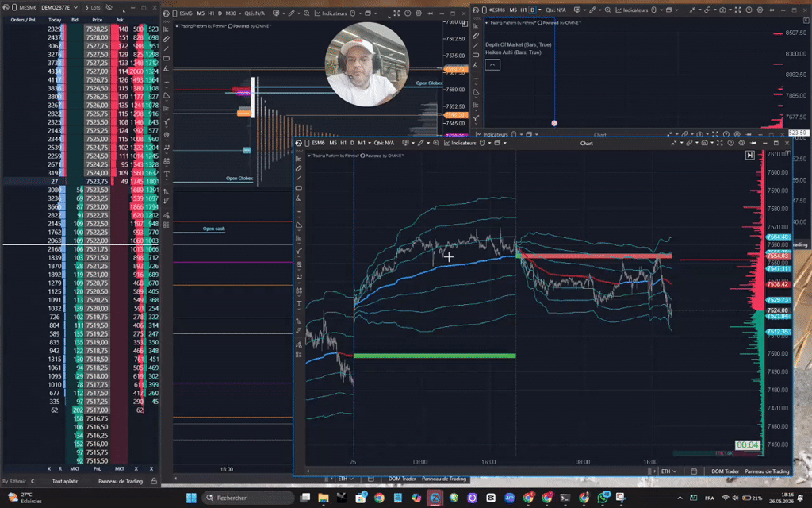
Task: Click camera icon in #ESM6 daily chart toolbar
Action: pyautogui.click(x=722, y=10)
